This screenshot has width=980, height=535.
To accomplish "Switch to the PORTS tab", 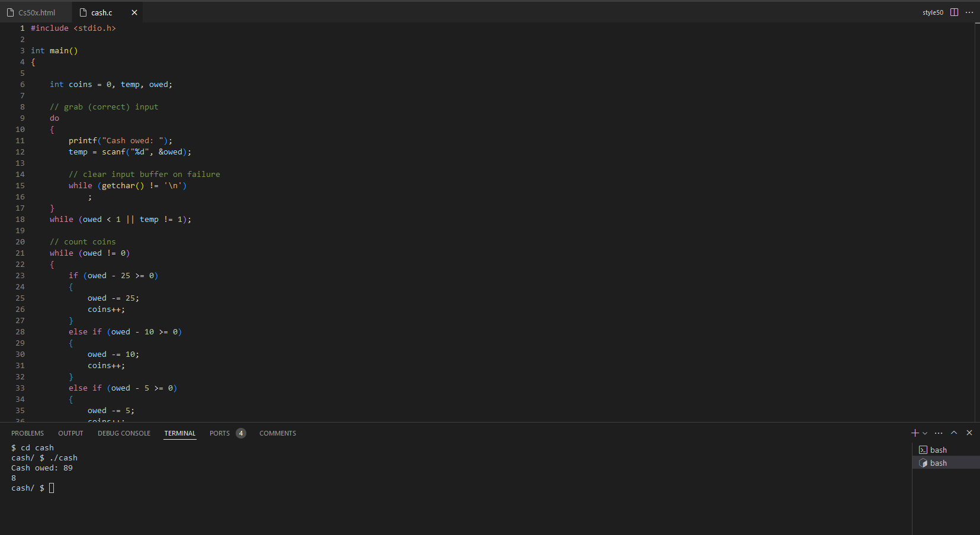I will pyautogui.click(x=220, y=433).
